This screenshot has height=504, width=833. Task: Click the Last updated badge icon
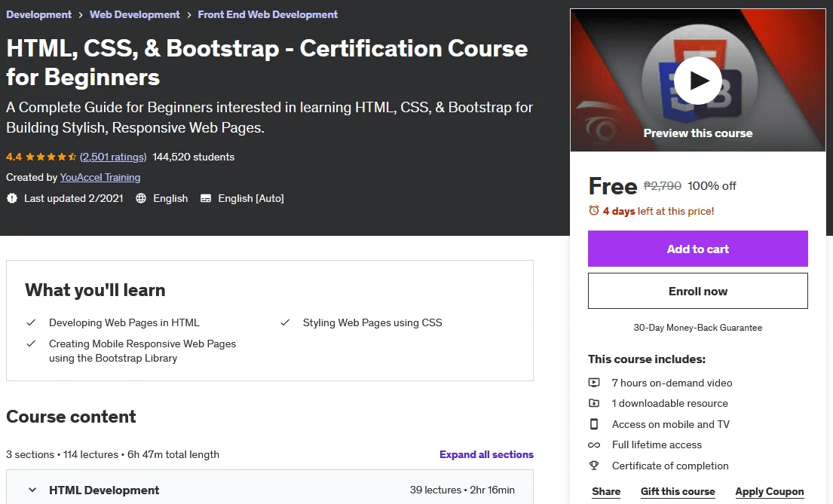pyautogui.click(x=12, y=198)
